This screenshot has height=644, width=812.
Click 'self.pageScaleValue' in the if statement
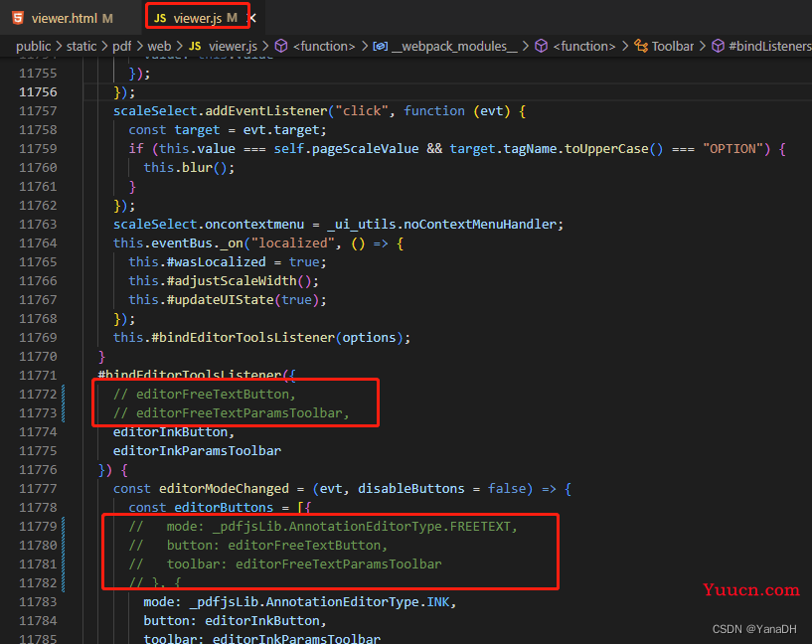click(x=346, y=148)
